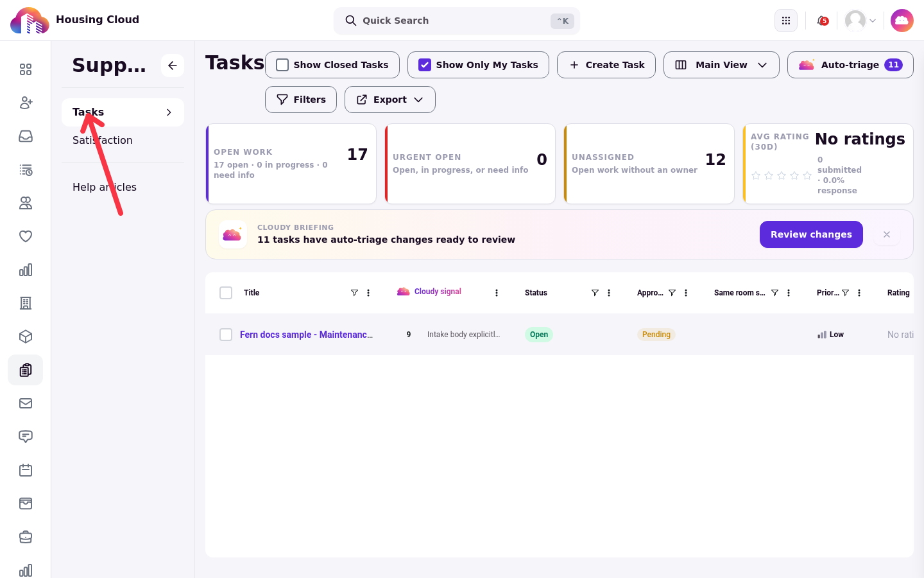Select Tasks in the Support menu
This screenshot has height=578, width=924.
pos(123,112)
